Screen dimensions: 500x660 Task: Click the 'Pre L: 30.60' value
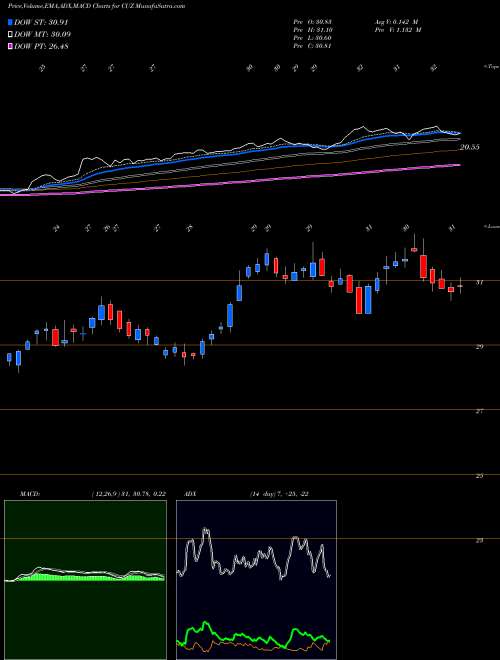312,38
